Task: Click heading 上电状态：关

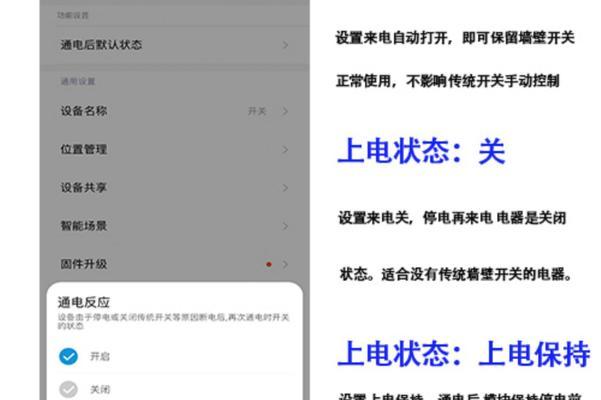Action: tap(421, 151)
